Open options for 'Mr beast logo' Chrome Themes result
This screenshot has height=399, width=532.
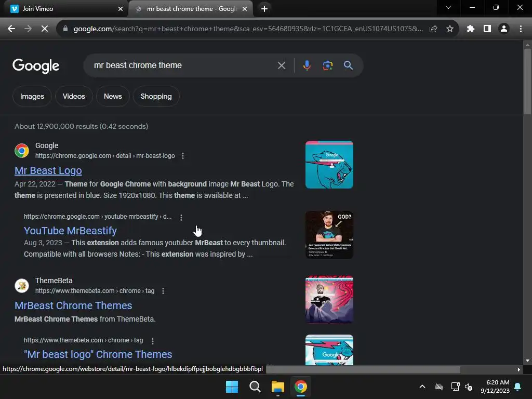(x=153, y=341)
